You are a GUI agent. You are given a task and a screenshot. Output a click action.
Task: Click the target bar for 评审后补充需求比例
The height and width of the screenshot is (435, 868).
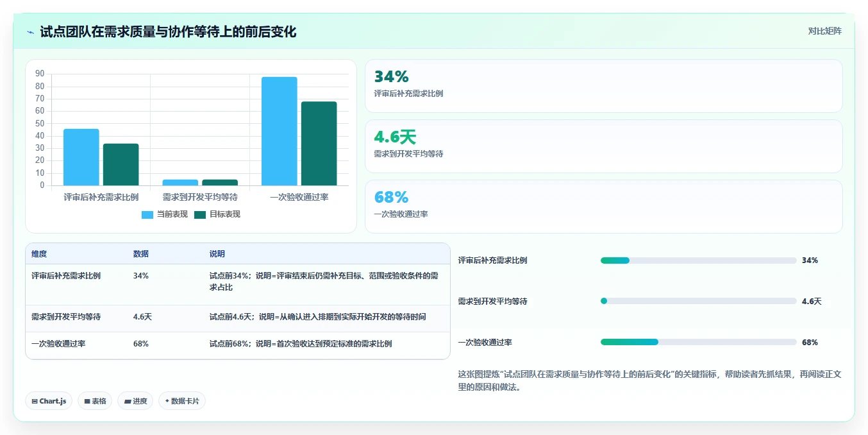coord(121,165)
